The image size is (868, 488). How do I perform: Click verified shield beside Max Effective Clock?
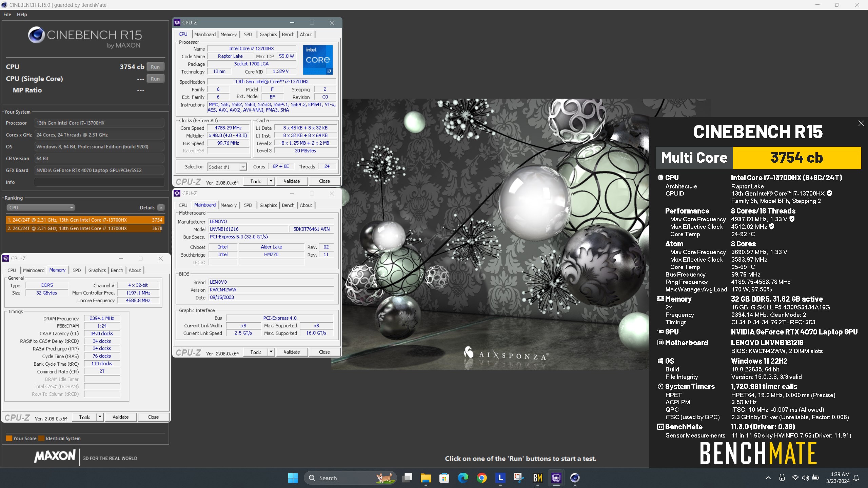pos(772,226)
